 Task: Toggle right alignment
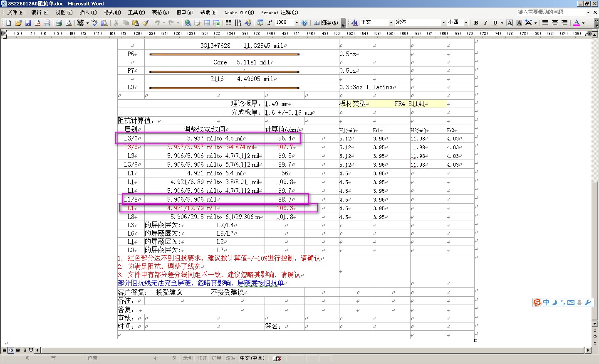pos(564,23)
